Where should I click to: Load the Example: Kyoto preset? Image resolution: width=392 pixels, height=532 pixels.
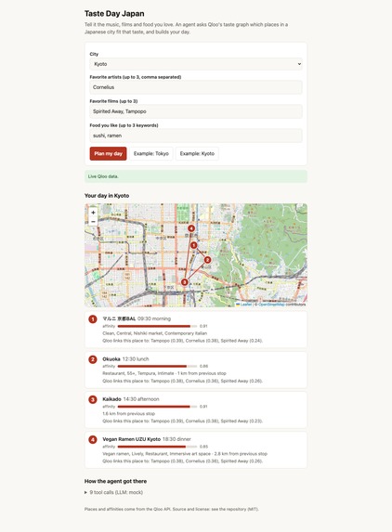197,154
